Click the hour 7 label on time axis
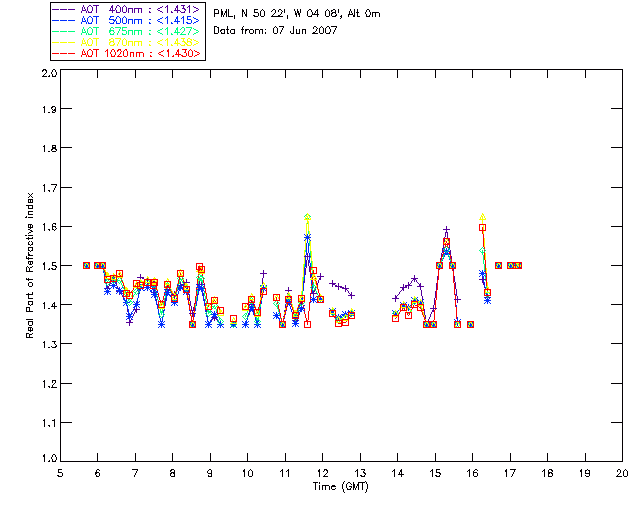Image resolution: width=640 pixels, height=512 pixels. coord(135,473)
